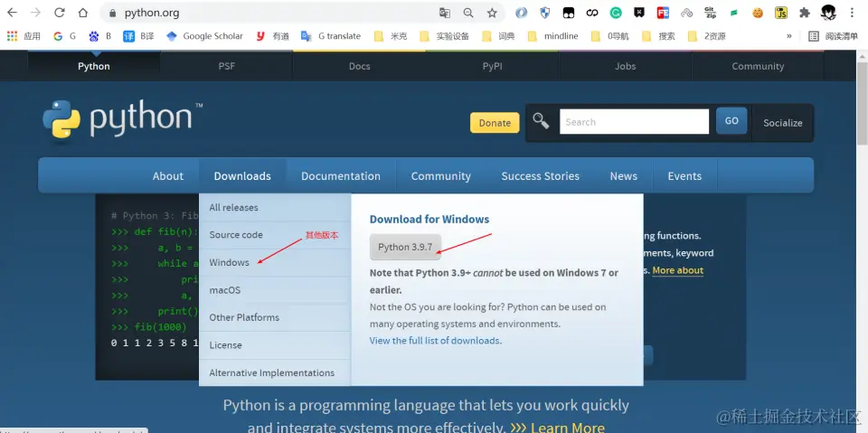Select Windows in Downloads menu
The height and width of the screenshot is (433, 868).
[275, 262]
